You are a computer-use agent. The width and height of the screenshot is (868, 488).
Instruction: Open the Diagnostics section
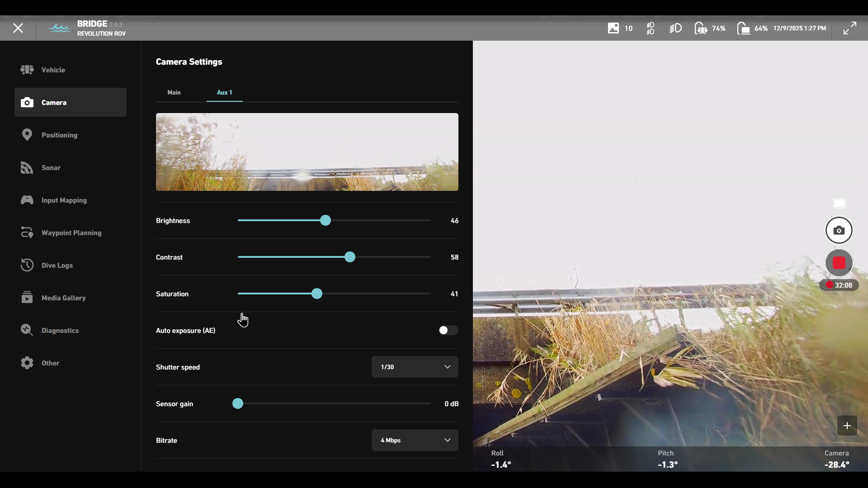pyautogui.click(x=60, y=330)
